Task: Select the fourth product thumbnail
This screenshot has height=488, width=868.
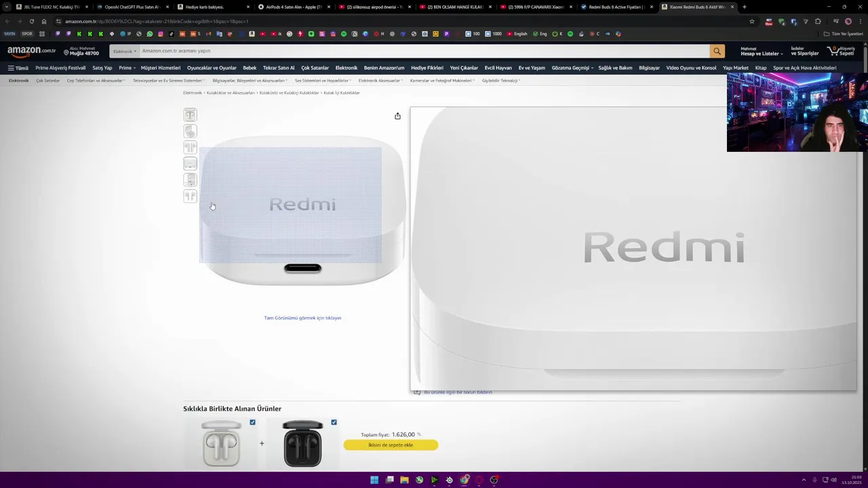Action: click(190, 163)
